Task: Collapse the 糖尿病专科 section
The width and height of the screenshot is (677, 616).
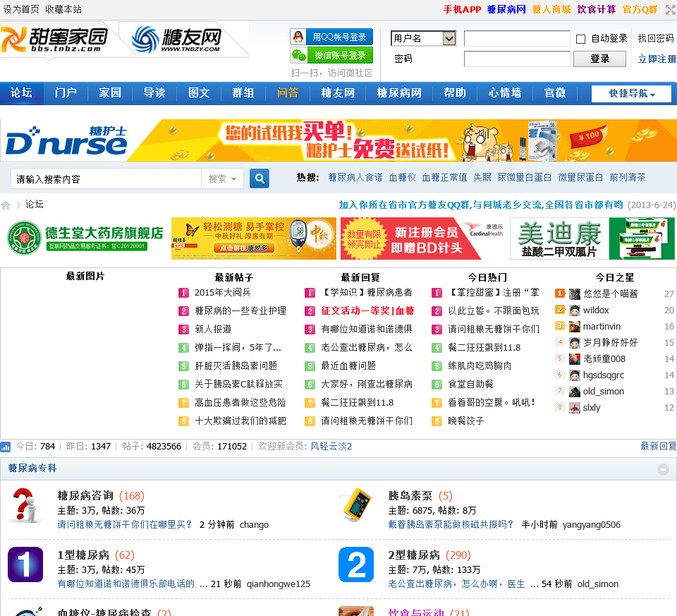Action: pos(663,469)
